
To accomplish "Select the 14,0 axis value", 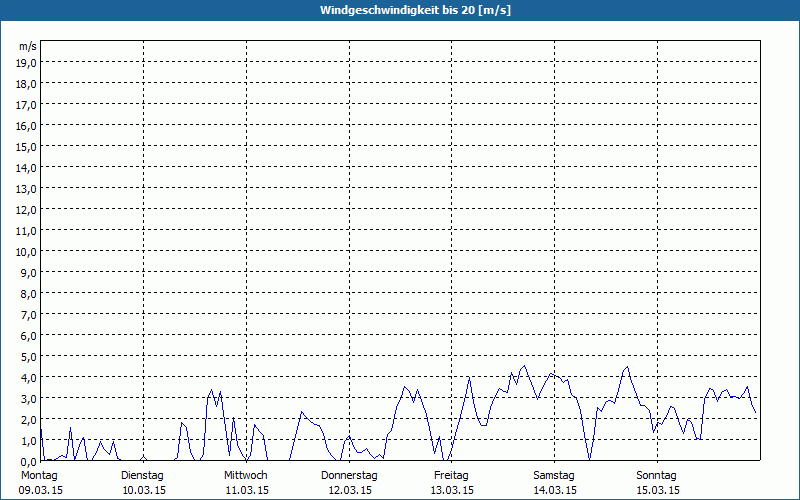I will pyautogui.click(x=26, y=168).
